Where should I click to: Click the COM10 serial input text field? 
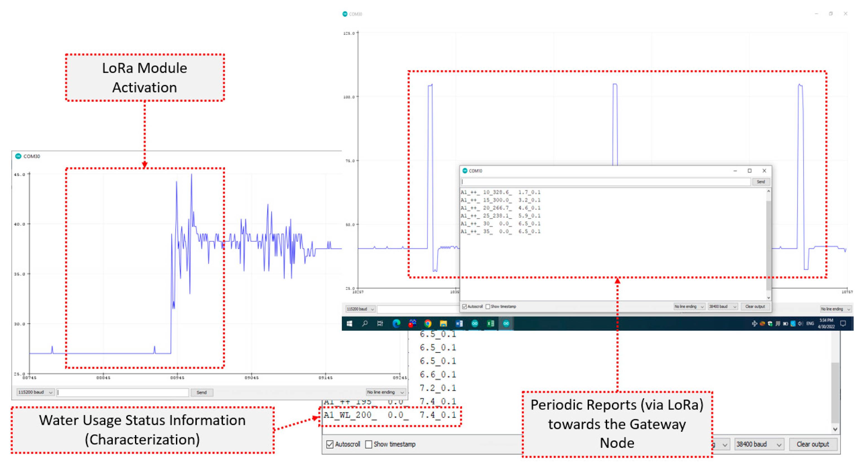pyautogui.click(x=606, y=182)
